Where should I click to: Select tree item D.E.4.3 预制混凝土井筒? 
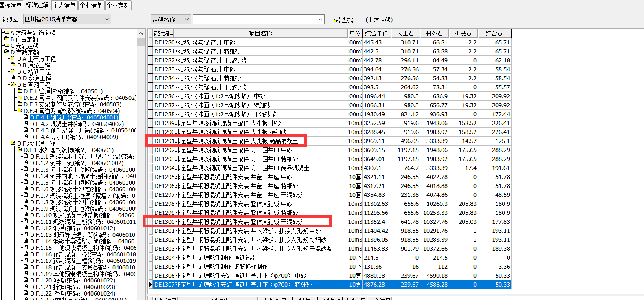[84, 130]
